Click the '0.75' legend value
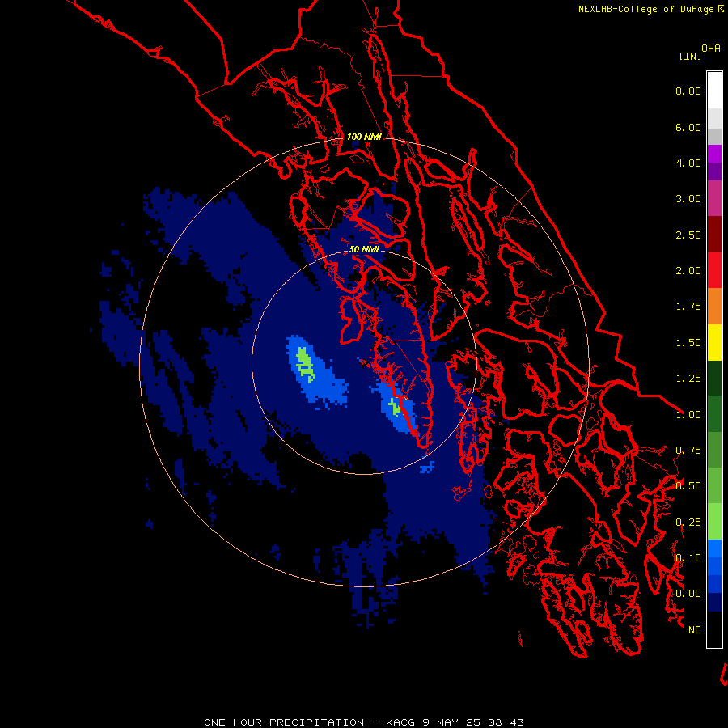Image resolution: width=728 pixels, height=728 pixels. coord(688,451)
